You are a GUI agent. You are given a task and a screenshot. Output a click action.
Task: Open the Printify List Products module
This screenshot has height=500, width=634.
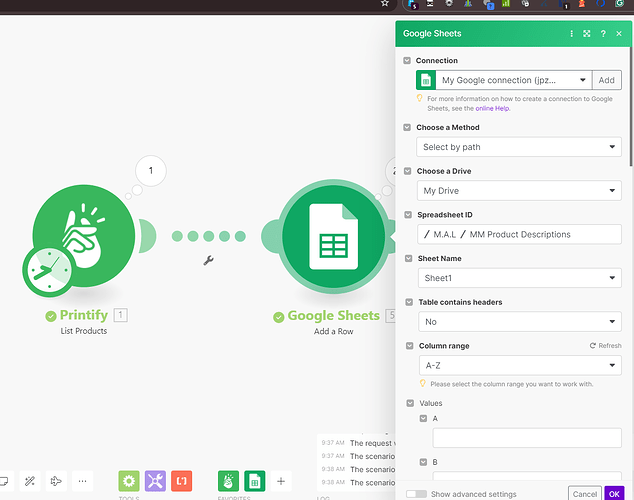pos(84,236)
